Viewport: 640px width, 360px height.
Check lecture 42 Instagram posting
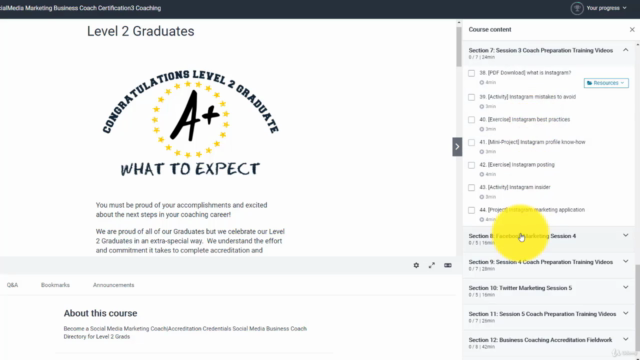pyautogui.click(x=471, y=165)
